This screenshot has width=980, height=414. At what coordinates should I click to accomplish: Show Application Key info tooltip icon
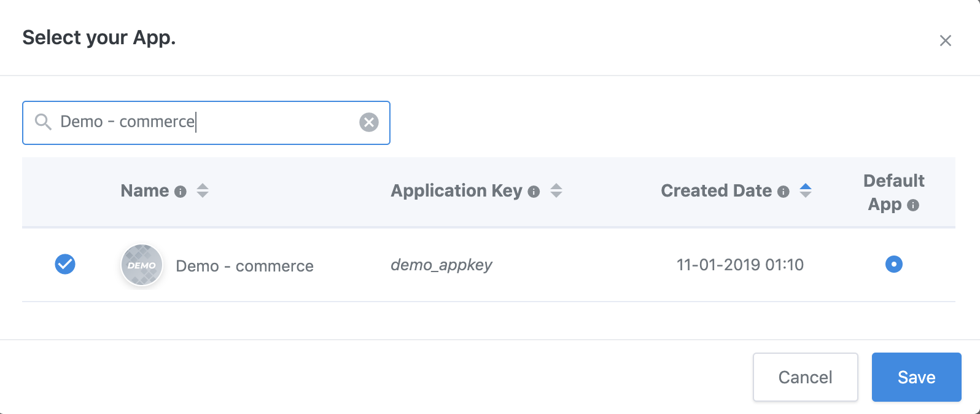[x=534, y=192]
